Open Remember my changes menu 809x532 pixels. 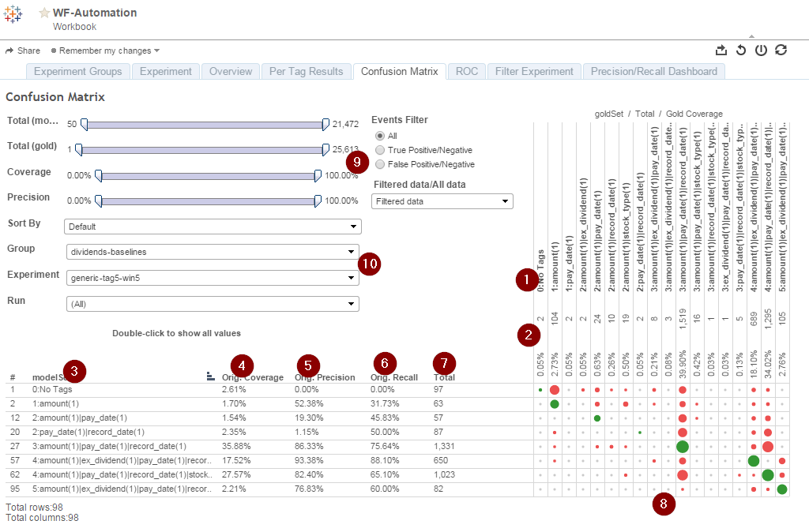[x=105, y=51]
